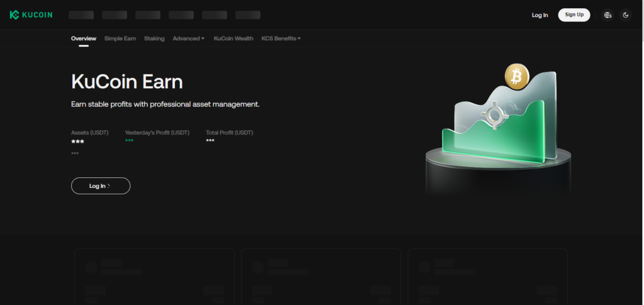The height and width of the screenshot is (305, 644).
Task: Click the Bitcoin coin illustration
Action: tap(517, 76)
